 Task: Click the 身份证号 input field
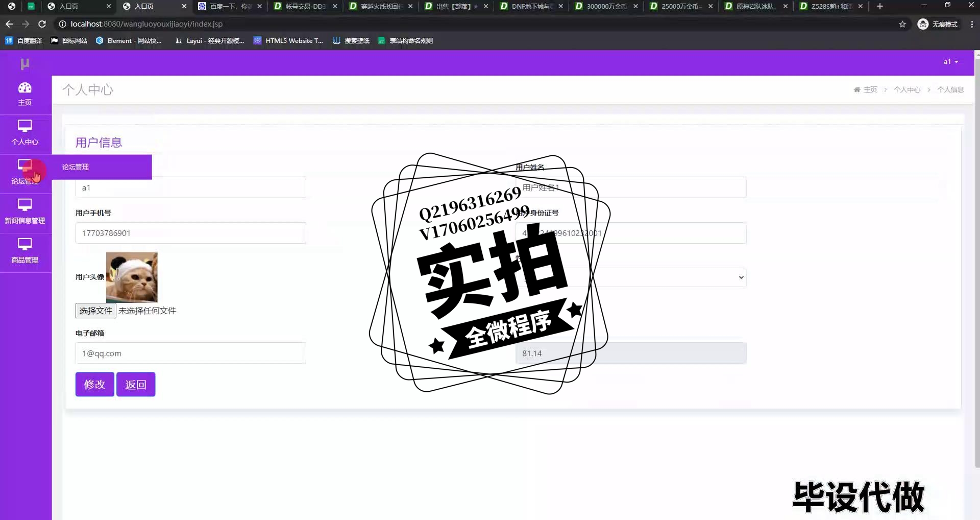click(x=631, y=233)
